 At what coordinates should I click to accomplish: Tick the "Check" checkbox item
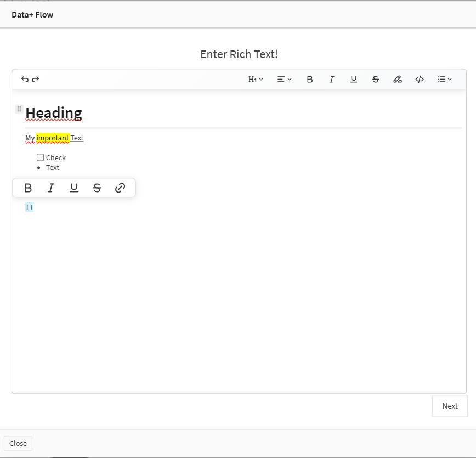point(41,157)
